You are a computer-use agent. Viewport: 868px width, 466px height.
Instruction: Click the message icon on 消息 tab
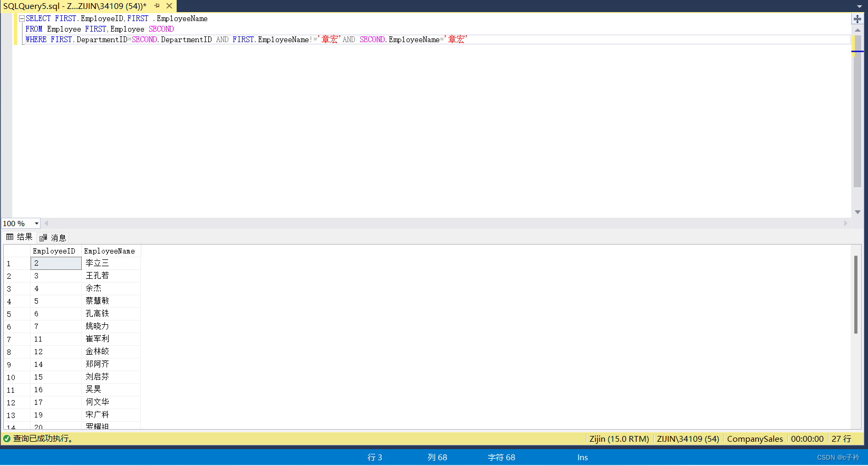pos(43,238)
